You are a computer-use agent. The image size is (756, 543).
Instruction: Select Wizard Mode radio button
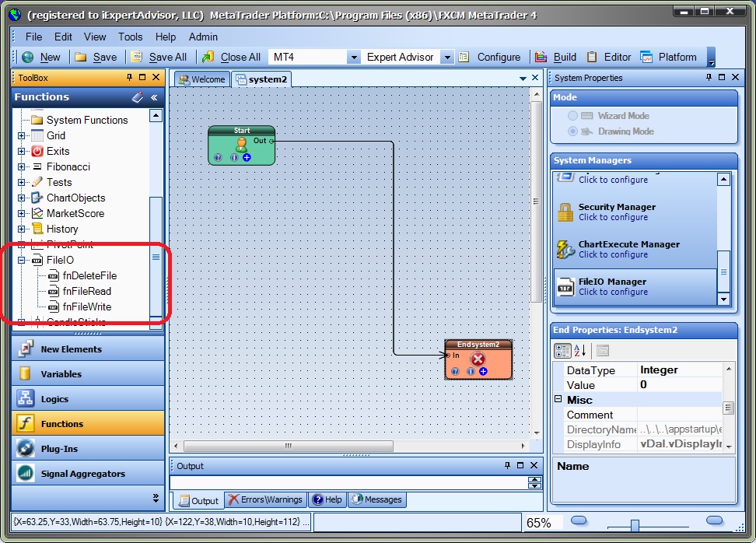pos(572,116)
